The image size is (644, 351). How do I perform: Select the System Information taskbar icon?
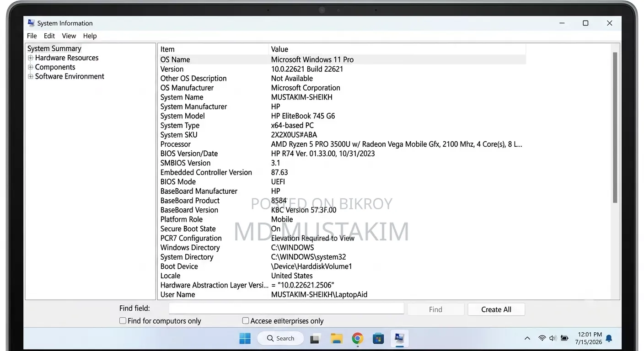point(399,338)
